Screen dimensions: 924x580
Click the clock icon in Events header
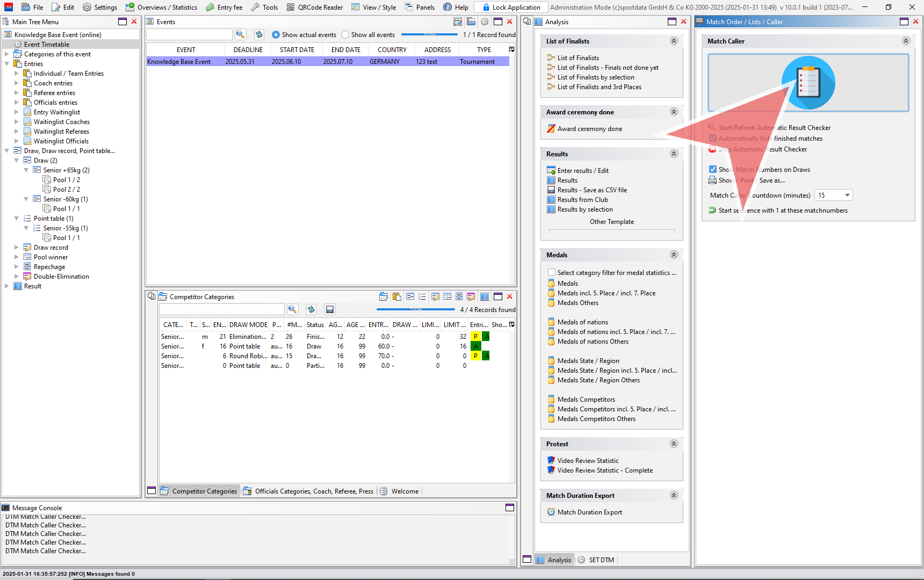[485, 21]
